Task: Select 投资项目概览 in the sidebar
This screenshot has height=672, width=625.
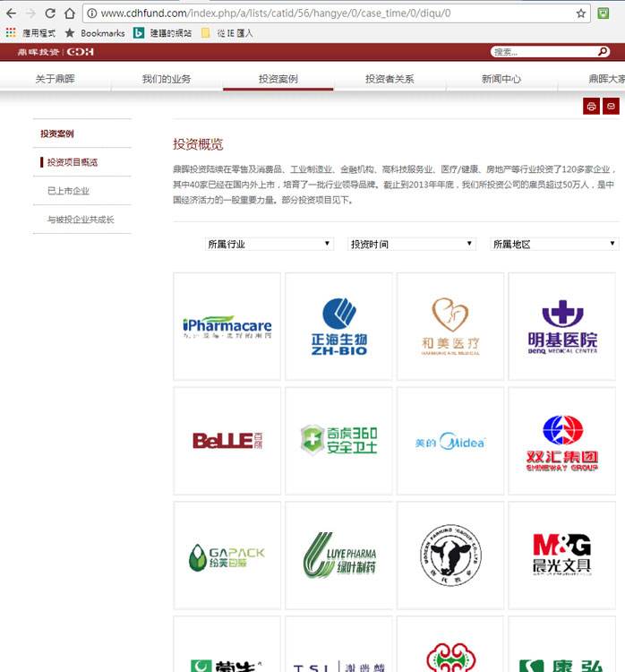Action: 73,162
